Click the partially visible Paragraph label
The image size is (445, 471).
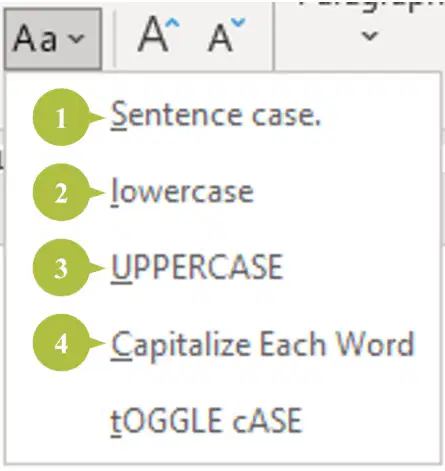[370, 7]
